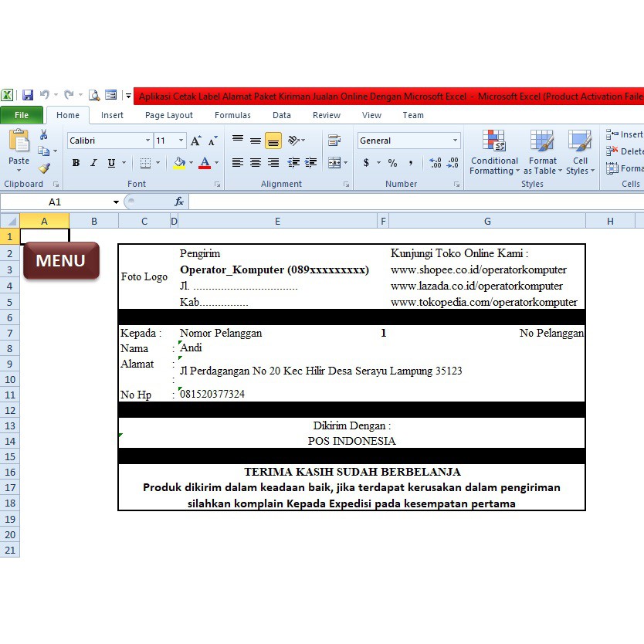
Task: Toggle Italic formatting
Action: (93, 163)
